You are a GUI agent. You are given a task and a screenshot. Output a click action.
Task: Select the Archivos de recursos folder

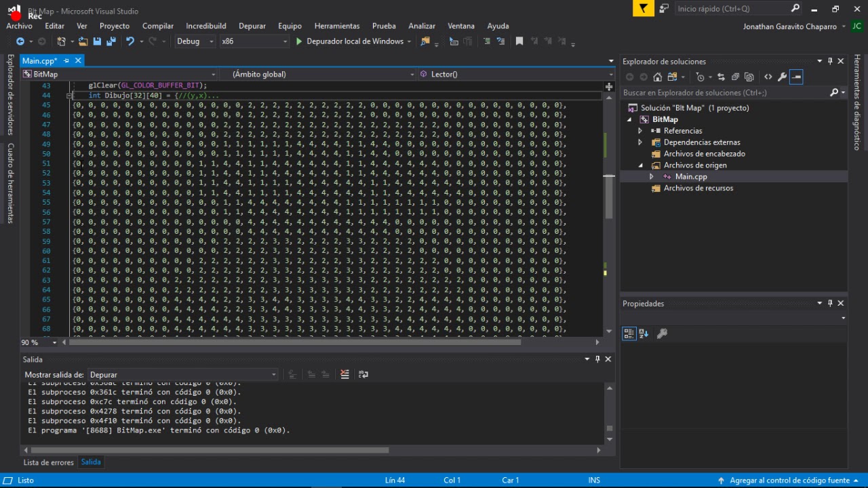pyautogui.click(x=698, y=188)
